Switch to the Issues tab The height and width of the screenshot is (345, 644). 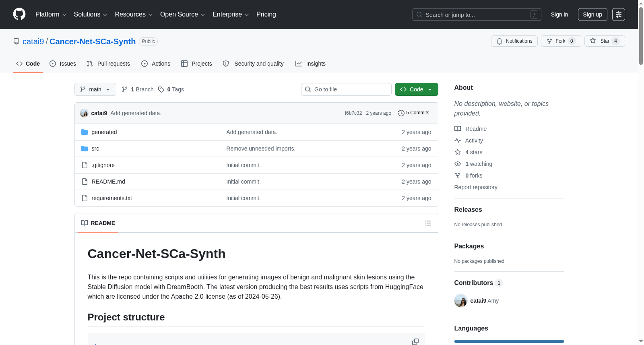[63, 64]
